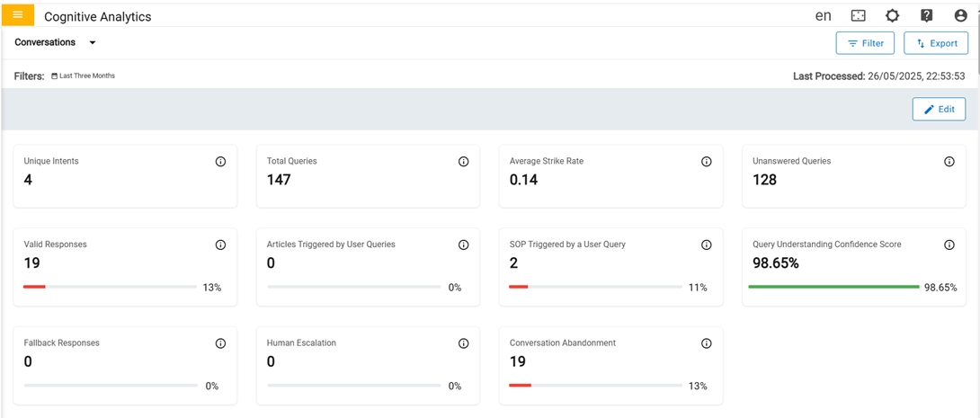Show info for Conversation Abandonment card
This screenshot has height=418, width=980.
[x=706, y=343]
